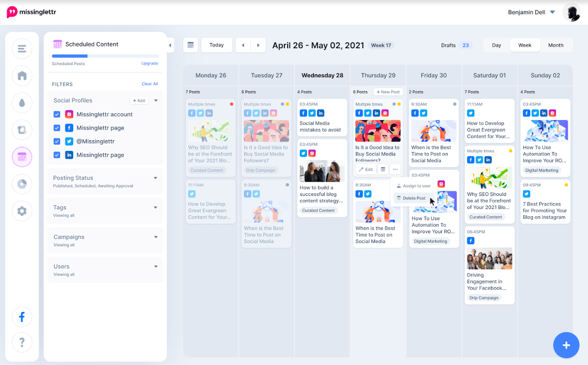588x365 pixels.
Task: Open Sunday's How To Use Automation post
Action: [x=545, y=138]
